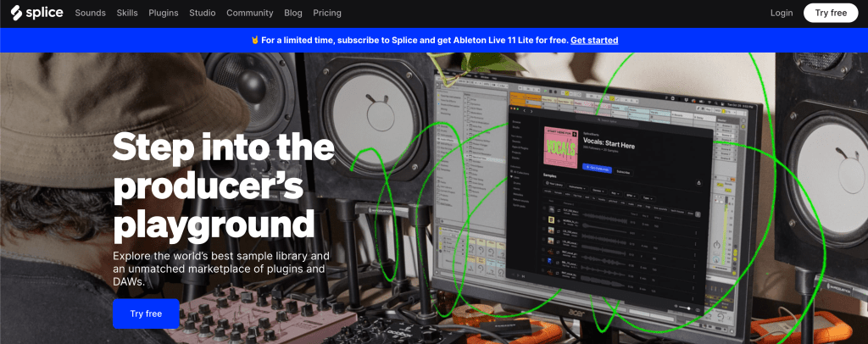Open the Blog link
The height and width of the screenshot is (344, 868).
point(293,14)
